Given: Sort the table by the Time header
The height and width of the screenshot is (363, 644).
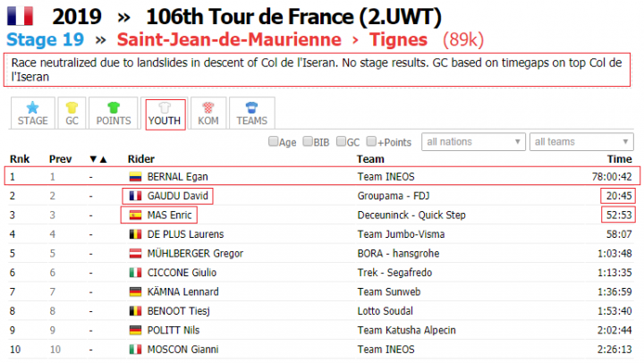Looking at the screenshot, I should click(x=619, y=159).
